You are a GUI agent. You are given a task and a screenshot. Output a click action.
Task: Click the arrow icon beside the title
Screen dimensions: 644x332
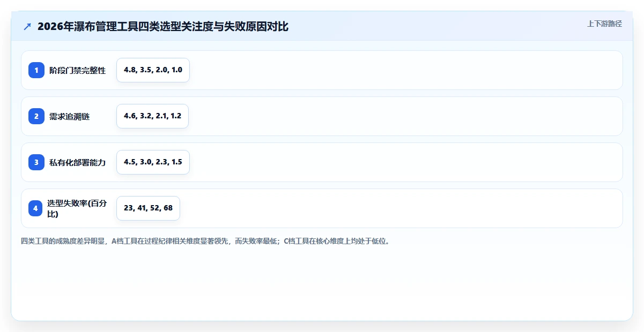tap(27, 26)
